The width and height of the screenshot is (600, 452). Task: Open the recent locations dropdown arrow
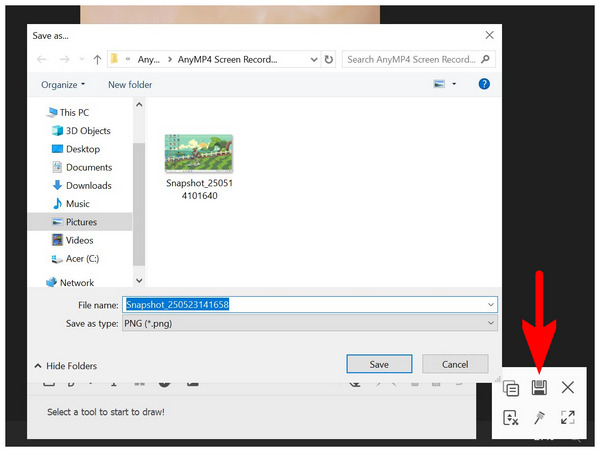(x=82, y=59)
